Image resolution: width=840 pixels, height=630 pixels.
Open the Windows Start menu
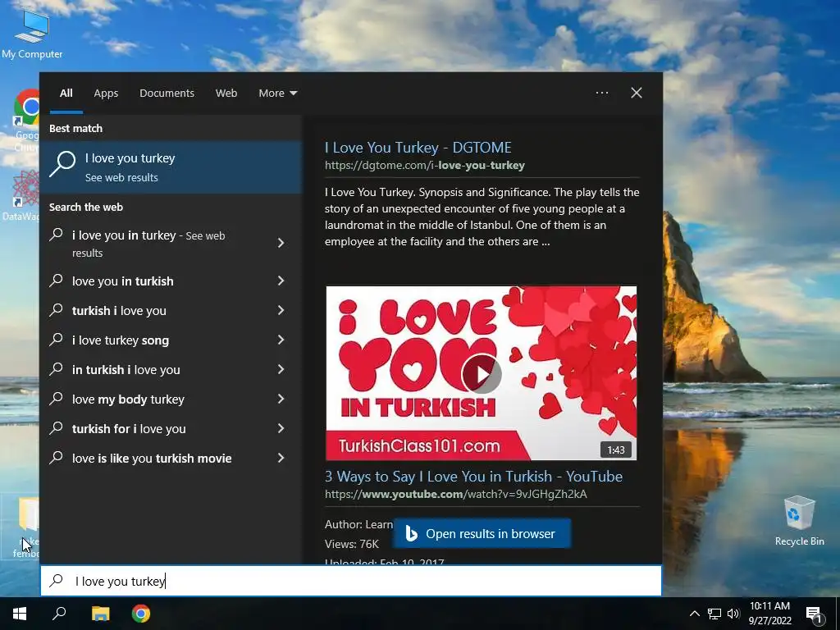pos(20,614)
